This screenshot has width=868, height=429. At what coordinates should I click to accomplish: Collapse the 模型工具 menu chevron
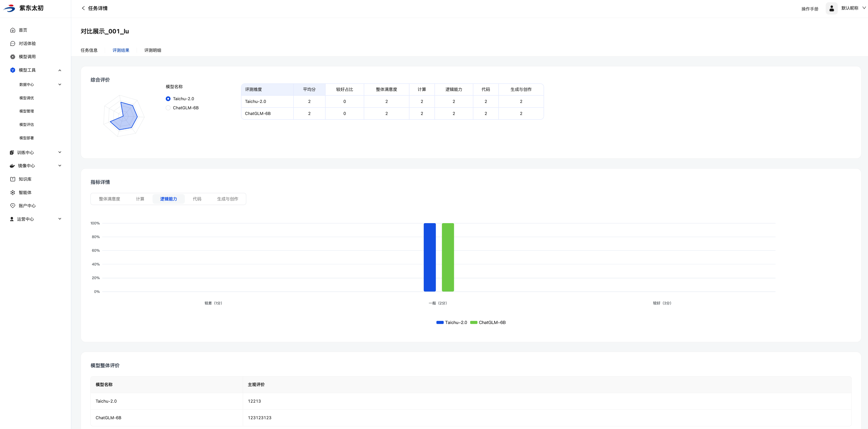pos(60,70)
